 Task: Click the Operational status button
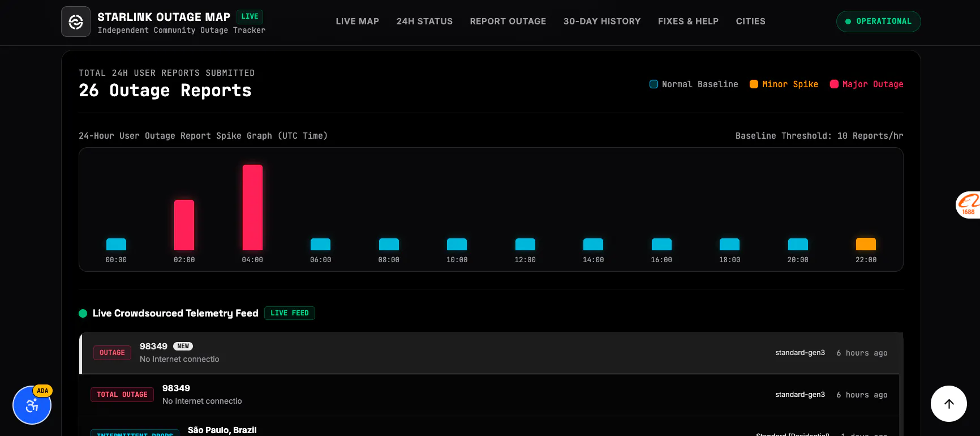click(878, 22)
